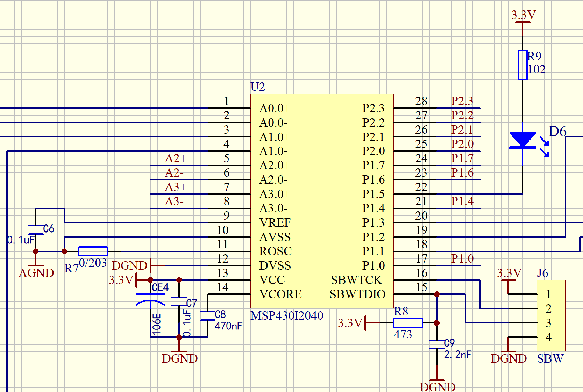Viewport: 583px width, 392px height.
Task: Click the junction dot on the SBWTDIO wire
Action: pos(437,294)
